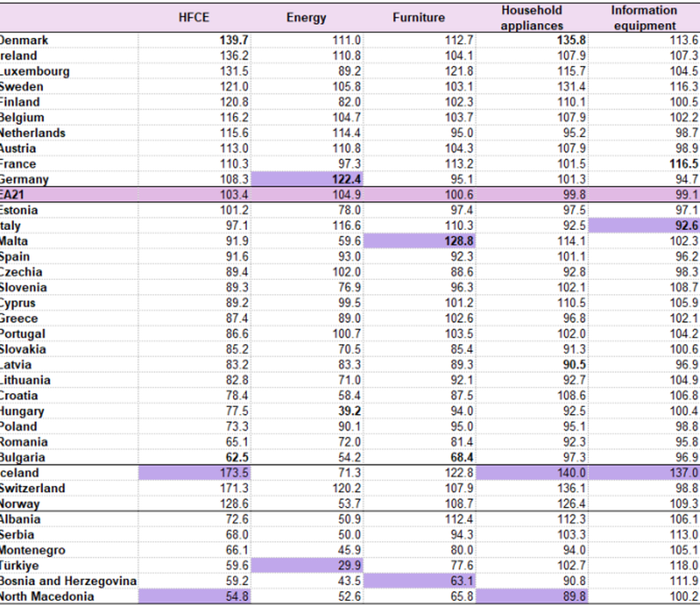Click the Switzerland row label
This screenshot has height=605, width=700.
pos(33,488)
